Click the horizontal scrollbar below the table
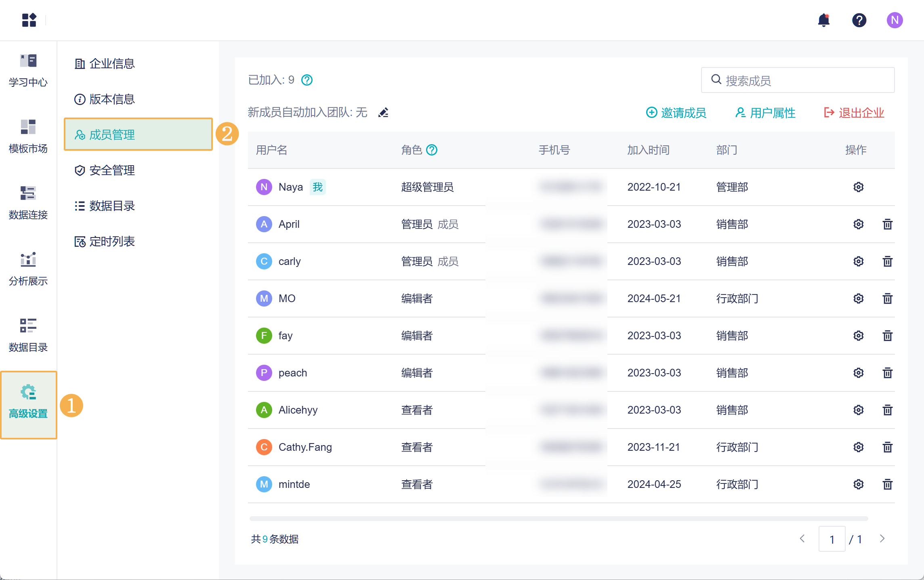Image resolution: width=924 pixels, height=580 pixels. tap(559, 518)
